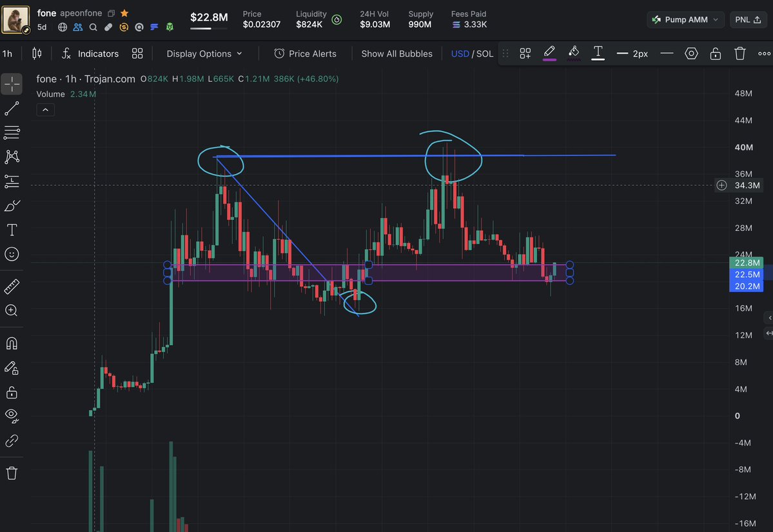Open the Indicators menu
Viewport: 773px width, 532px height.
point(90,54)
